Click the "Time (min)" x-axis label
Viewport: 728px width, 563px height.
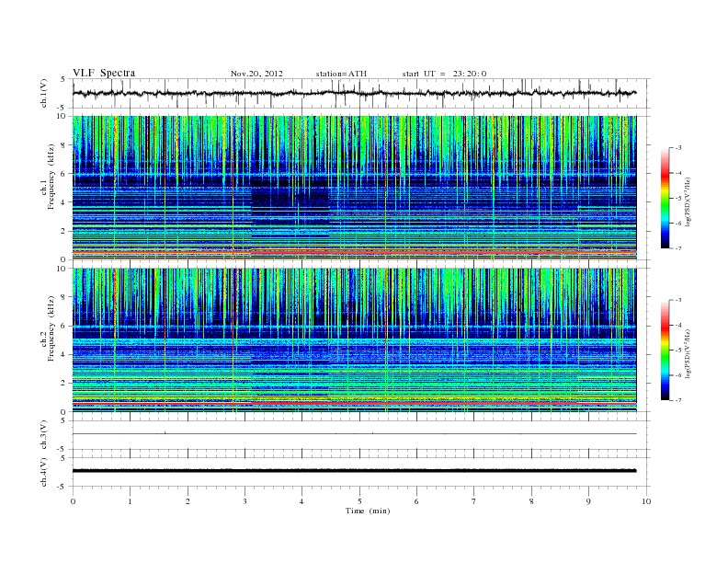368,511
